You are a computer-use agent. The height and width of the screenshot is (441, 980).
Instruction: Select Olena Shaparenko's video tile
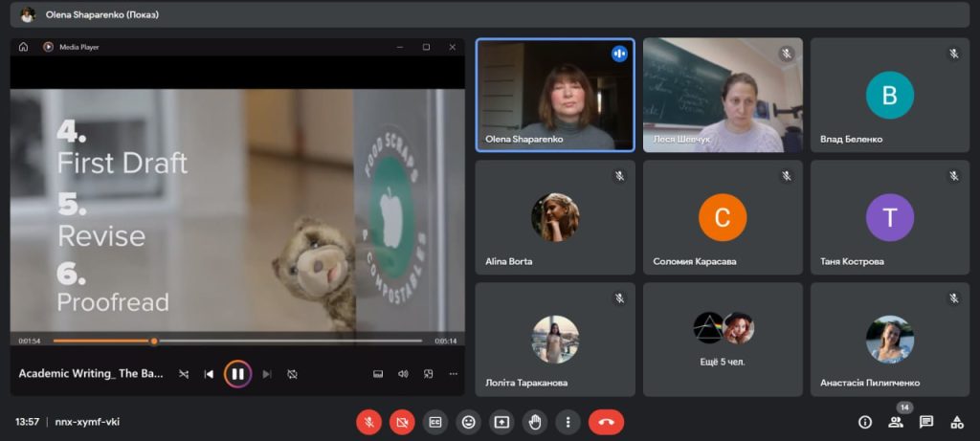point(555,95)
